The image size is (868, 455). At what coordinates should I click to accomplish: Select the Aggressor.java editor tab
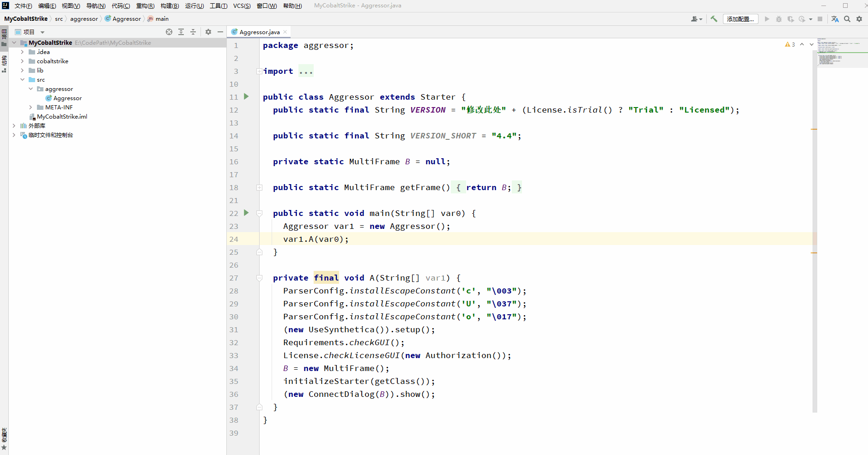pyautogui.click(x=259, y=32)
